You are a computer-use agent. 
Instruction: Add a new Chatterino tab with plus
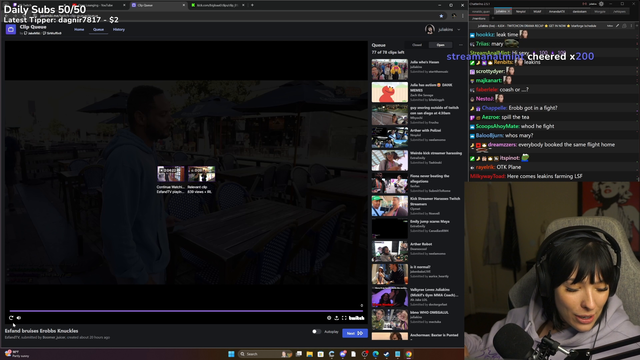(x=493, y=18)
